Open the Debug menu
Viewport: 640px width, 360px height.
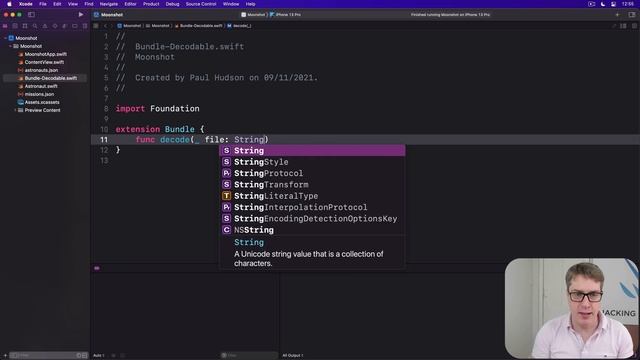(x=172, y=4)
